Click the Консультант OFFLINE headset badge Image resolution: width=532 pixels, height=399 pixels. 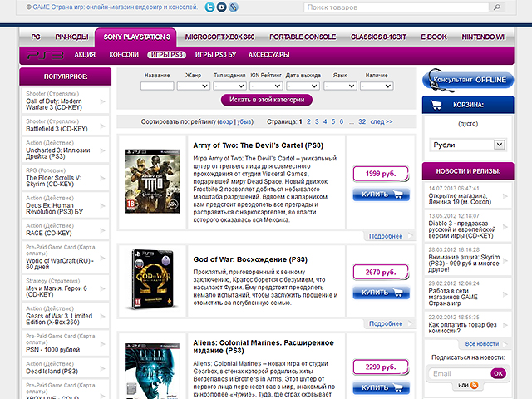pos(466,81)
